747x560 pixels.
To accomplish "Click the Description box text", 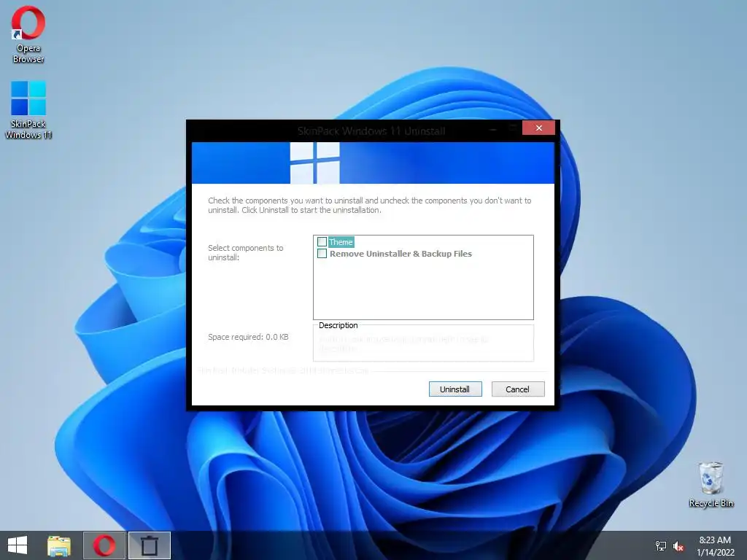I will 403,344.
